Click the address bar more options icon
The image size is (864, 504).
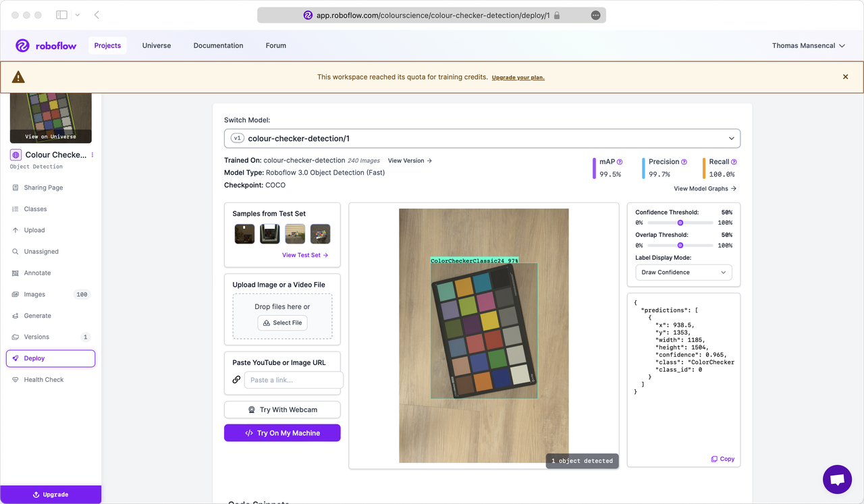[595, 15]
